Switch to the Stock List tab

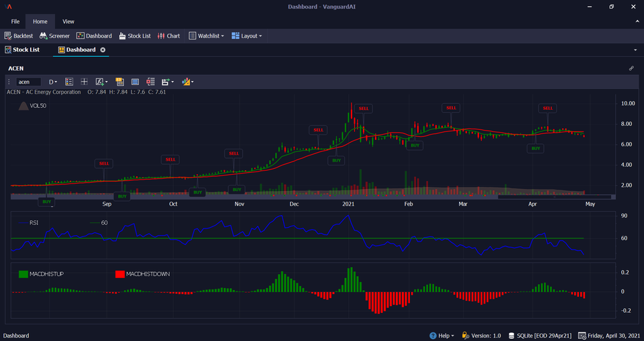[22, 50]
